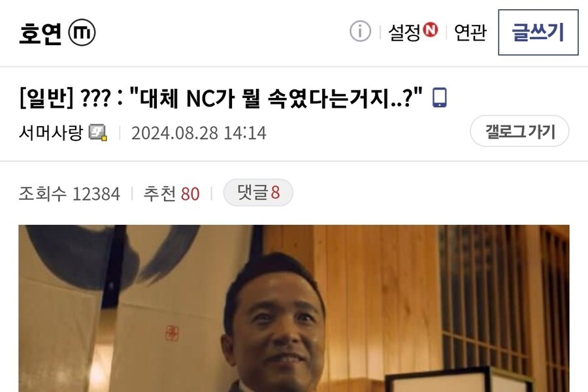Image resolution: width=588 pixels, height=392 pixels.
Task: Click the post date 2024.08.28 14:14
Action: pos(199,133)
